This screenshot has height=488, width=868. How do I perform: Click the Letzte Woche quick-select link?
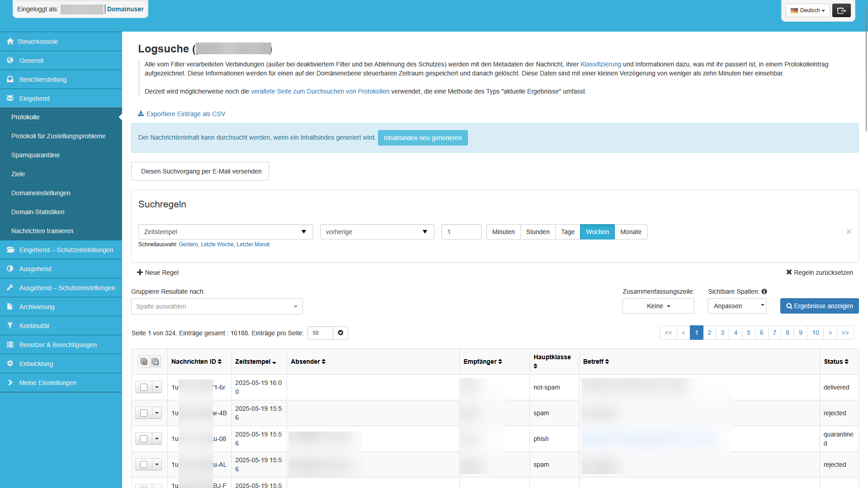[217, 244]
